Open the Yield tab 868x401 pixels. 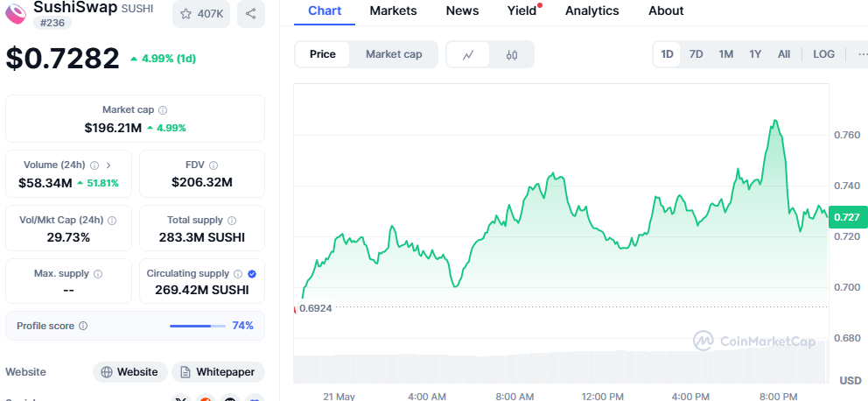pyautogui.click(x=521, y=11)
